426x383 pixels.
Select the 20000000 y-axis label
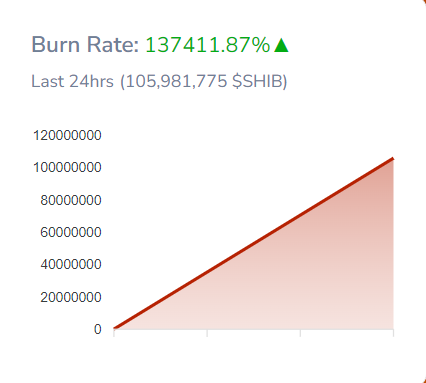coord(71,297)
